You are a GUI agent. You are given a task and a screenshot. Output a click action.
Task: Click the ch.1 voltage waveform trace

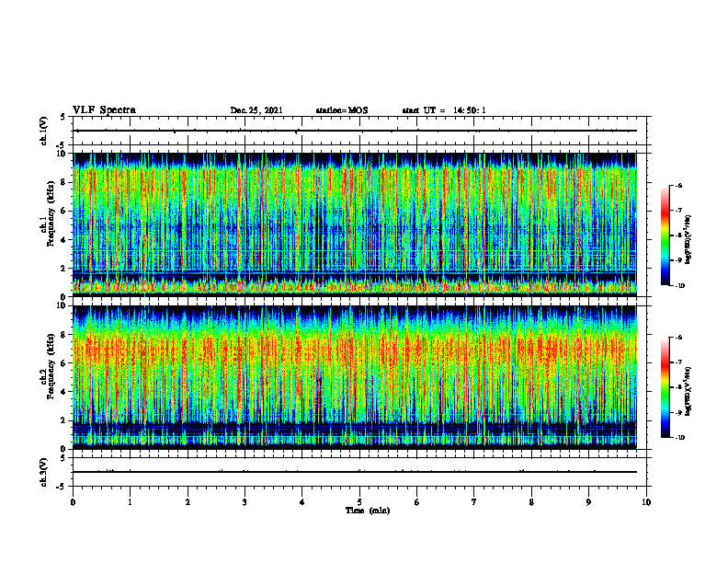point(355,131)
